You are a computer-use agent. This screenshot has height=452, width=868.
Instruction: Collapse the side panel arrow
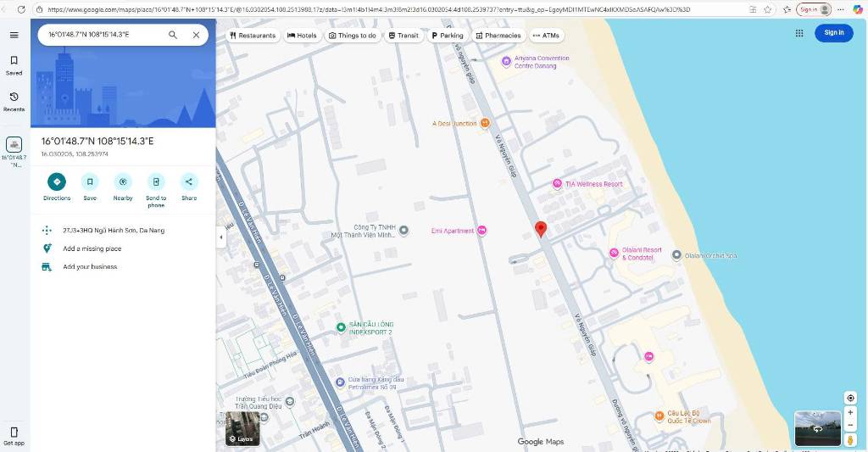click(x=221, y=237)
